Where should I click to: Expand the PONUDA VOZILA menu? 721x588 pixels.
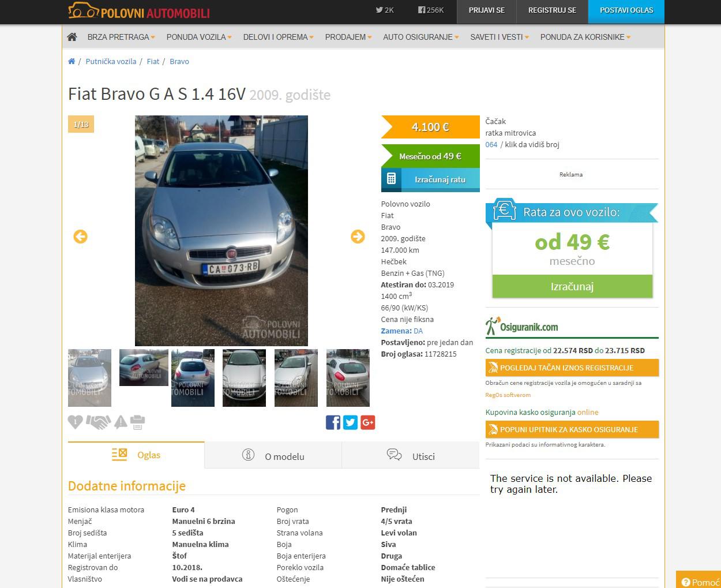click(199, 37)
